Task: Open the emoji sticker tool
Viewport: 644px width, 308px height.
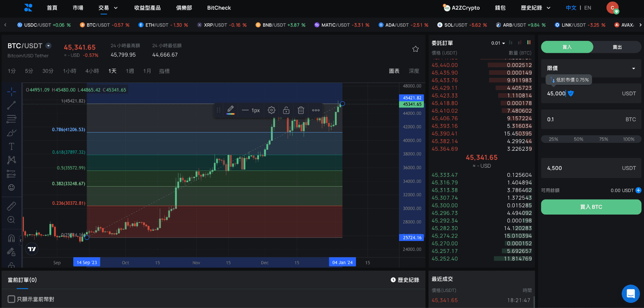Action: (11, 188)
